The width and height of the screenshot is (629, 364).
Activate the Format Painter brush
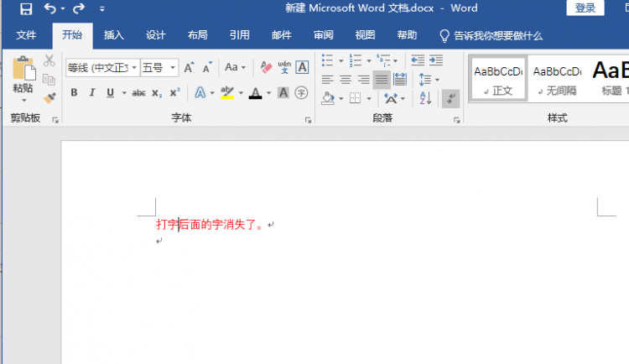pyautogui.click(x=49, y=98)
